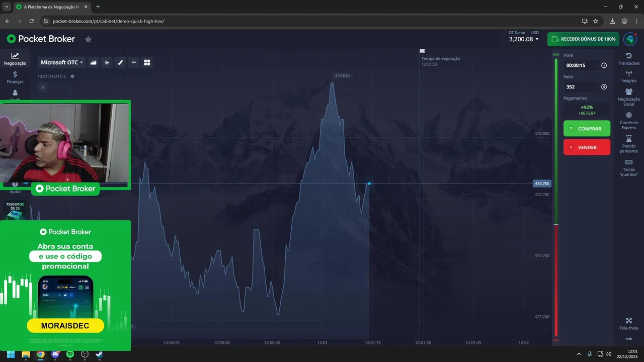
Task: Click the 473.785 current price label
Action: (x=542, y=184)
